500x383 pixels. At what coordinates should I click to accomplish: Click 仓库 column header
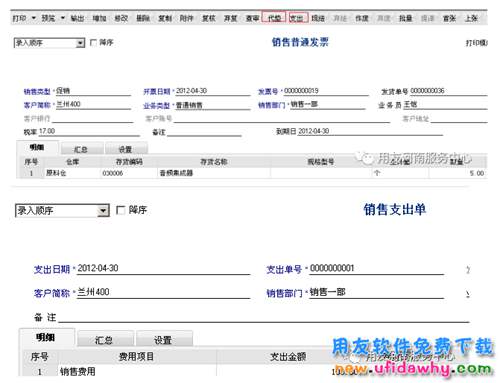click(72, 162)
